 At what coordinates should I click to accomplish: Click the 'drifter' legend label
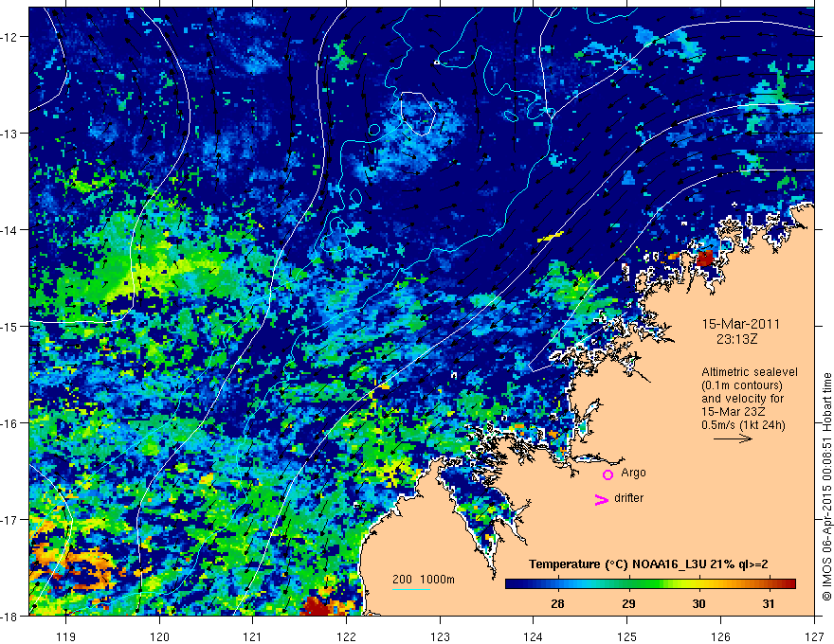(628, 498)
